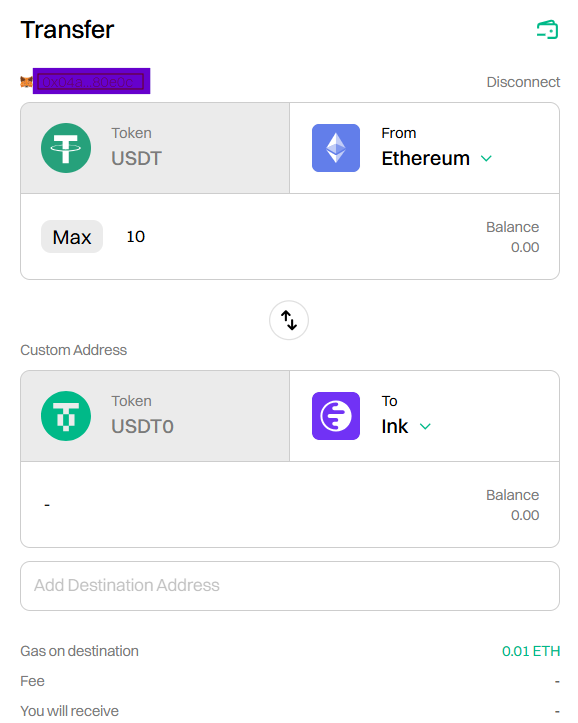Disconnect the connected wallet

523,82
